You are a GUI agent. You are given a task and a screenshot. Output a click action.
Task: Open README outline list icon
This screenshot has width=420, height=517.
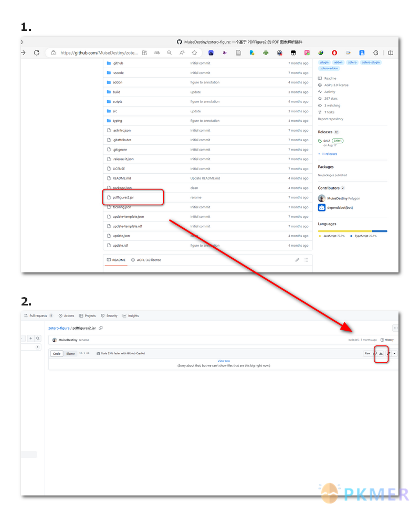[306, 260]
